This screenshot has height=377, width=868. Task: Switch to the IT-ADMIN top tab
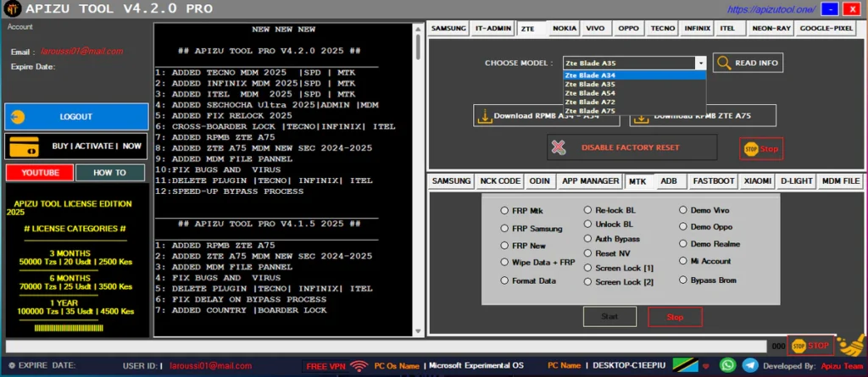click(x=492, y=28)
